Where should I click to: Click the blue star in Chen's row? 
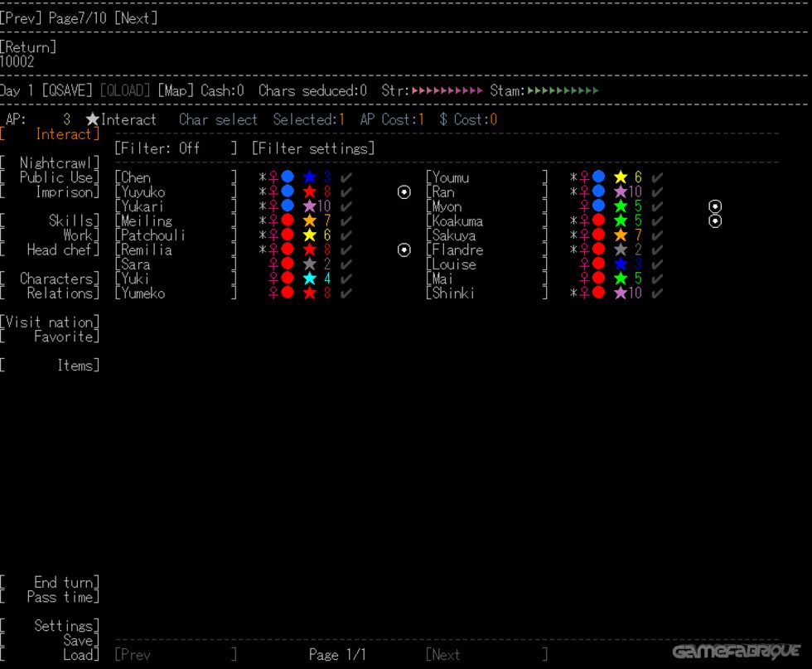coord(310,177)
